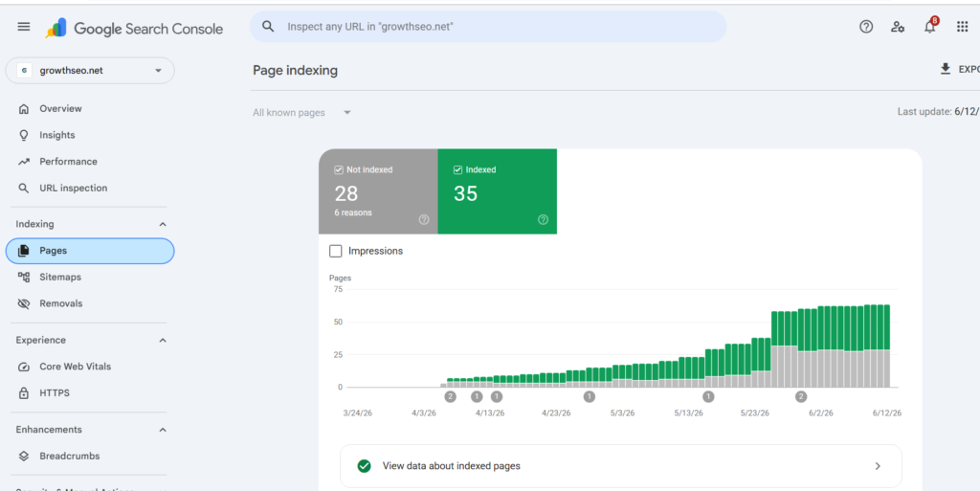Select the Indexed 35 card
The width and height of the screenshot is (980, 491).
click(498, 191)
